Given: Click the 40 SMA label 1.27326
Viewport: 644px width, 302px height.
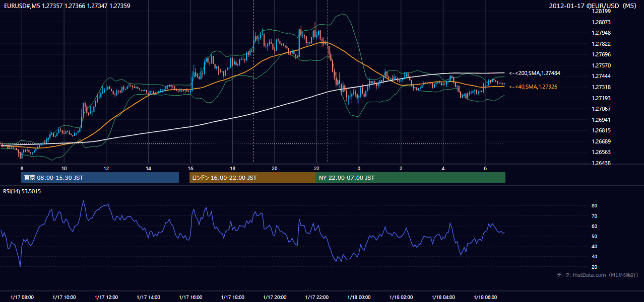Looking at the screenshot, I should point(533,87).
